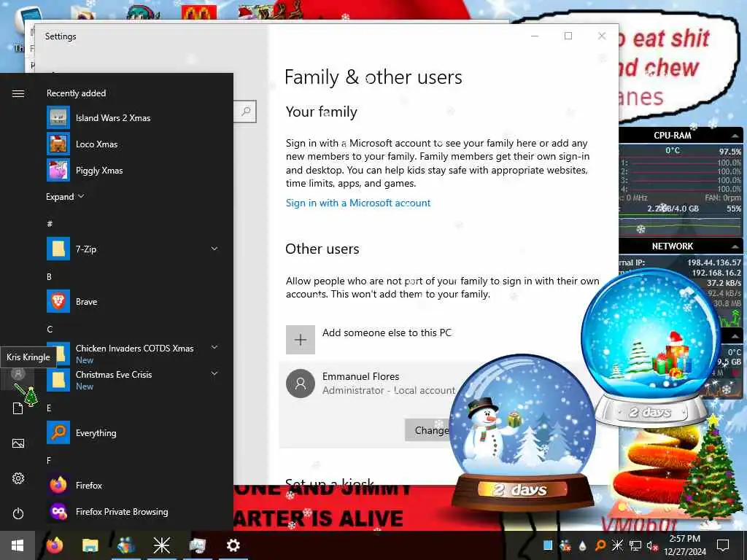Open Firefox from Start menu list
Viewport: 747px width, 560px height.
[88, 485]
